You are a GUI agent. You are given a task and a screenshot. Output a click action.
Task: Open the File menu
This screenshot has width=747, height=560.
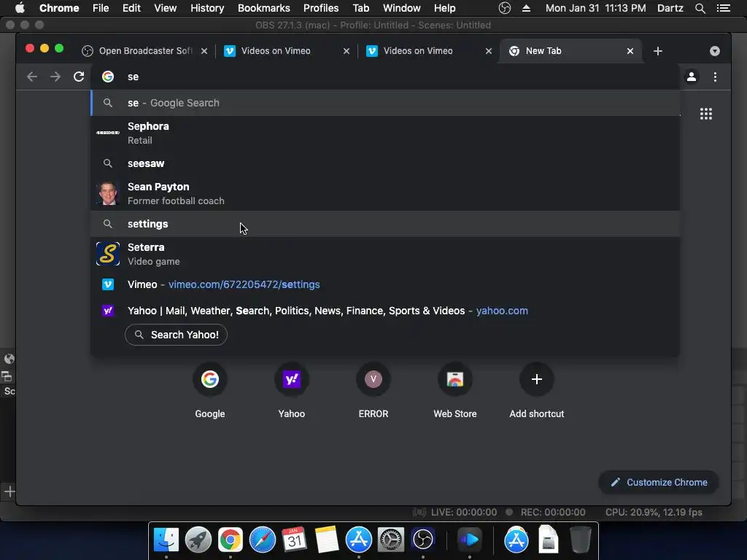click(101, 8)
